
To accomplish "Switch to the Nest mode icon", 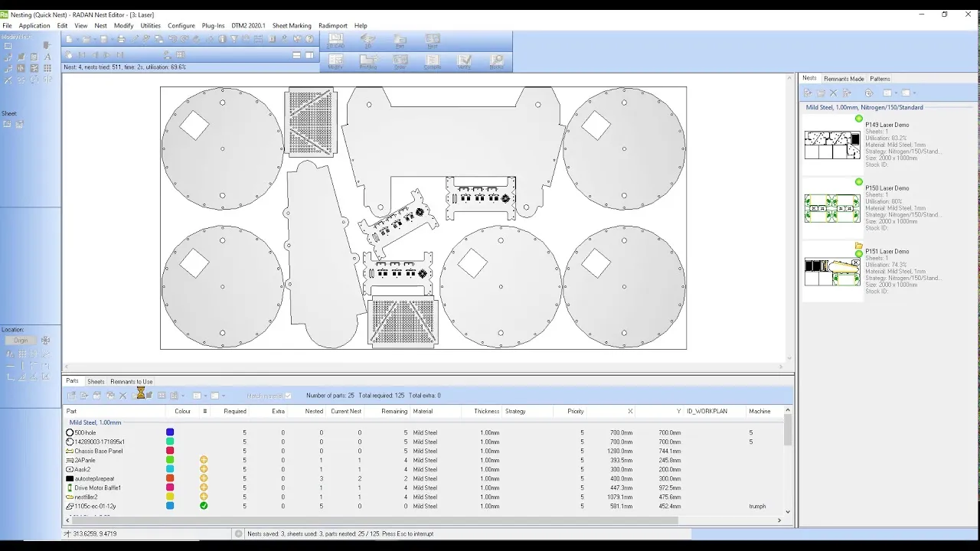I will tap(433, 41).
